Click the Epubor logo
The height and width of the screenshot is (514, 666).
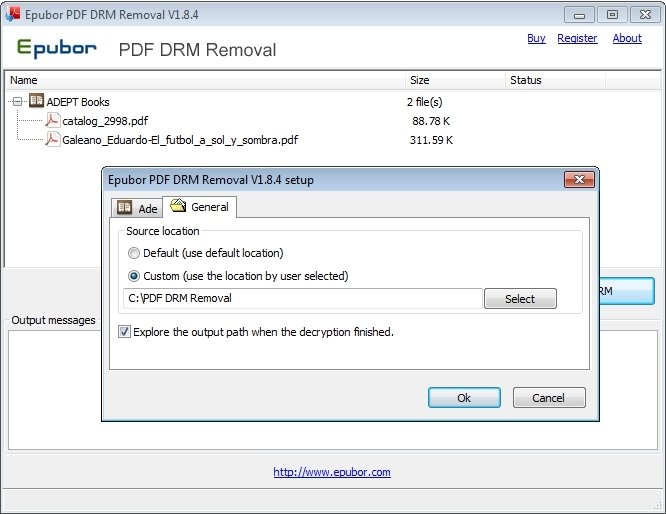pyautogui.click(x=56, y=48)
